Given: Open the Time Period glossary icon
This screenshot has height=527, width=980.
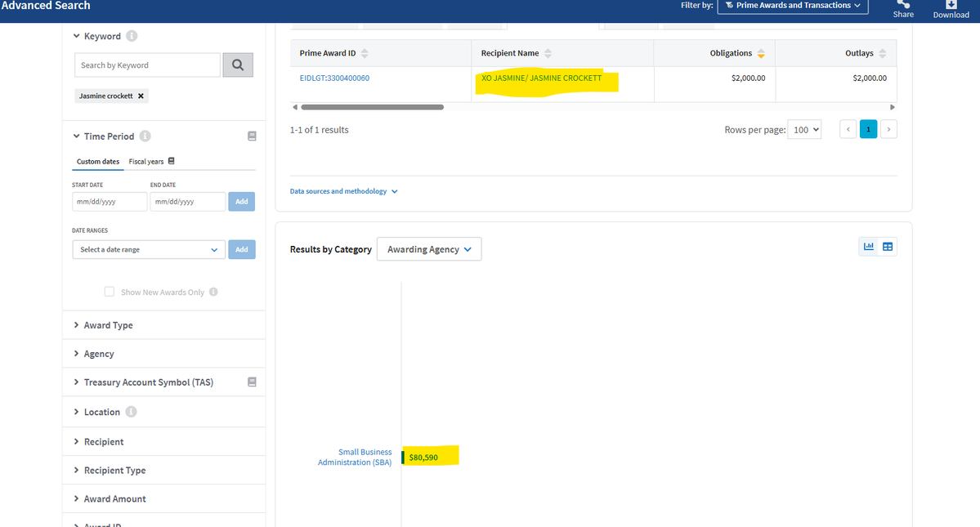Looking at the screenshot, I should point(252,136).
